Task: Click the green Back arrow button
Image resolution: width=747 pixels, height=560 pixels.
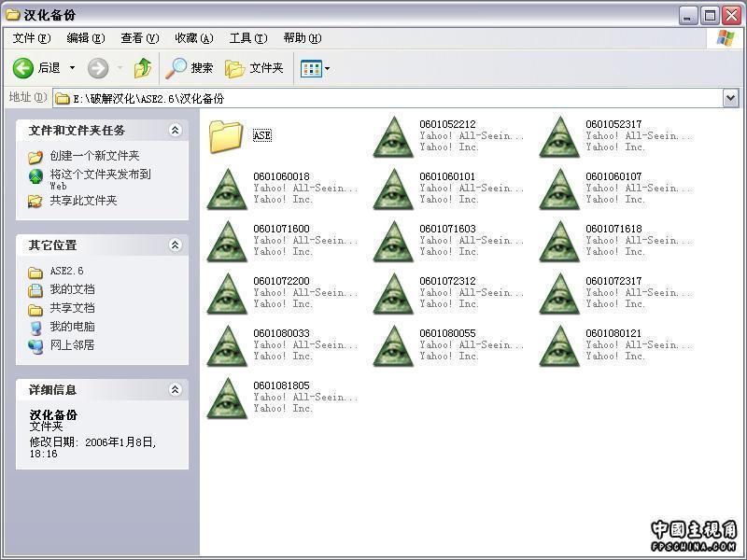Action: (x=22, y=68)
